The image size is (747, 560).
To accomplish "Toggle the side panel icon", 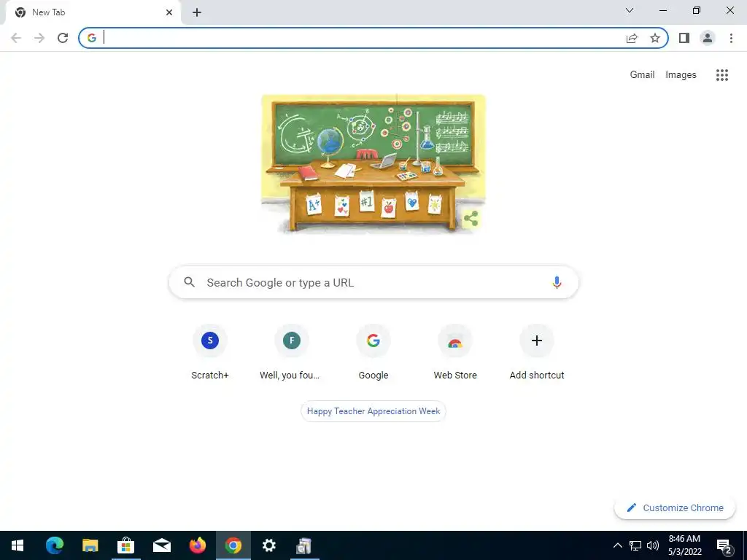I will click(x=684, y=38).
